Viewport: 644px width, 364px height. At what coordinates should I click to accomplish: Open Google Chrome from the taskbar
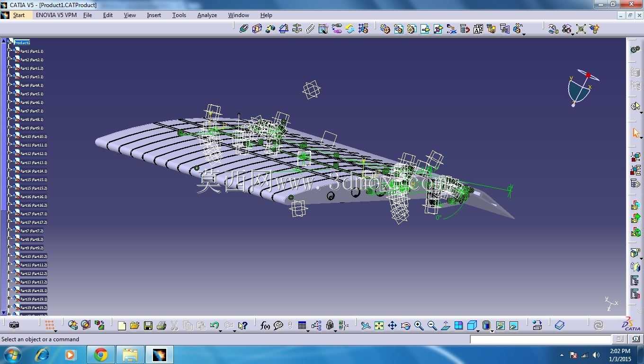[x=100, y=355]
